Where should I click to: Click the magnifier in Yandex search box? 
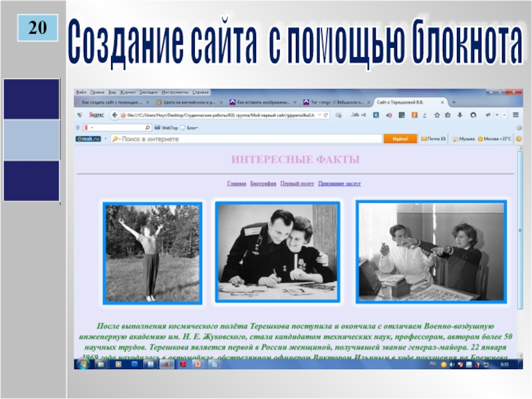pos(148,128)
